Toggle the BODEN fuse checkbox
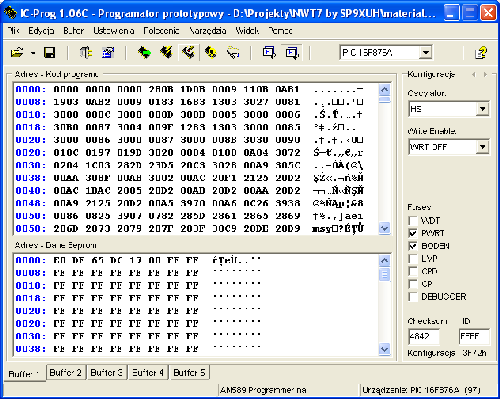Image resolution: width=500 pixels, height=399 pixels. click(413, 246)
